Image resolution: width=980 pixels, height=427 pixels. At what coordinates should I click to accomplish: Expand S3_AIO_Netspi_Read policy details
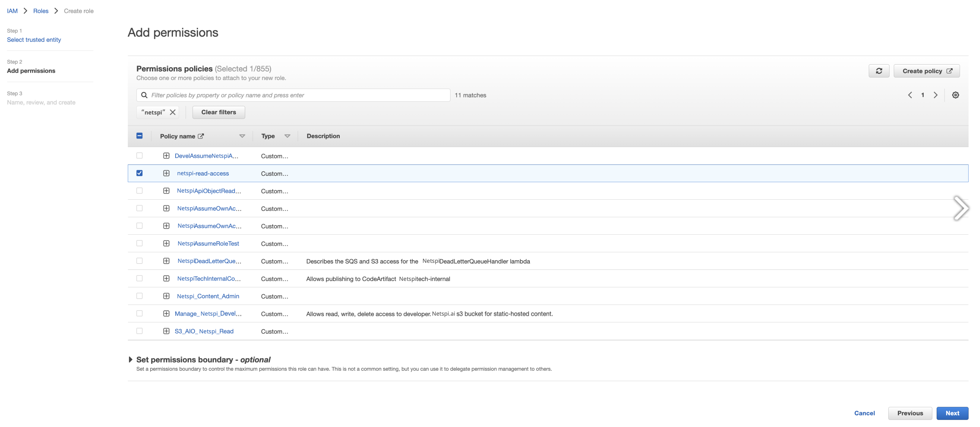point(166,331)
